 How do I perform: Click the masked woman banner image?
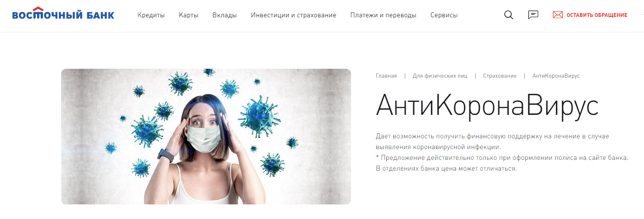[206, 136]
